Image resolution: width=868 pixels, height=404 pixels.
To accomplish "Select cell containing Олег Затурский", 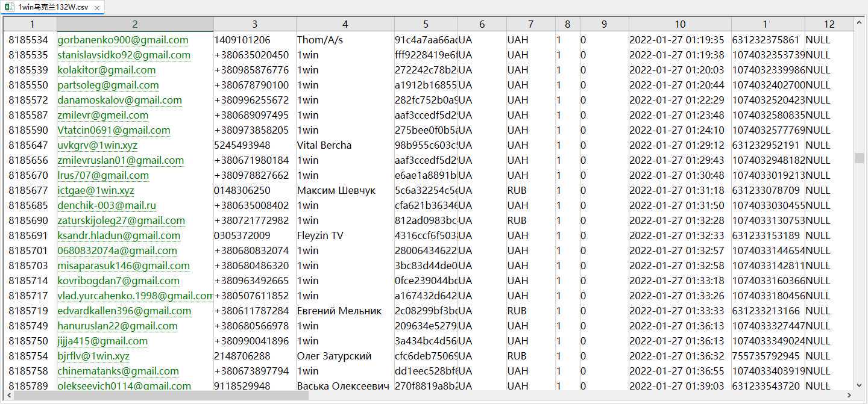I will [x=345, y=356].
